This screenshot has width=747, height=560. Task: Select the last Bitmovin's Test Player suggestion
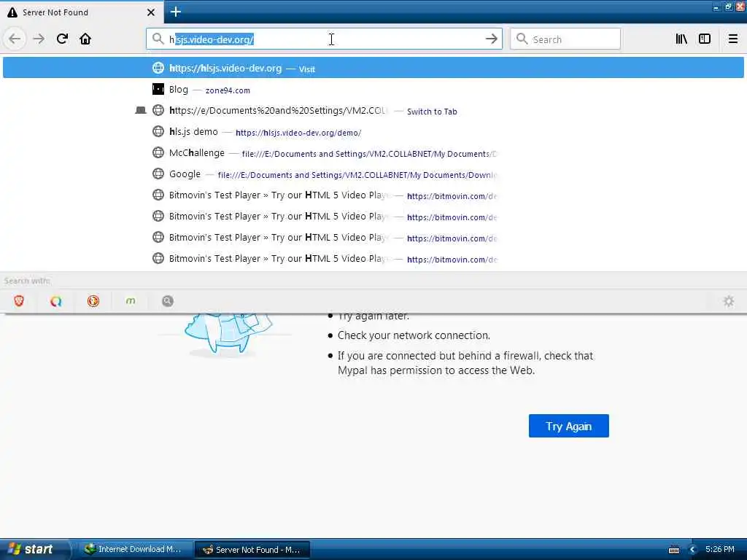[x=373, y=259]
